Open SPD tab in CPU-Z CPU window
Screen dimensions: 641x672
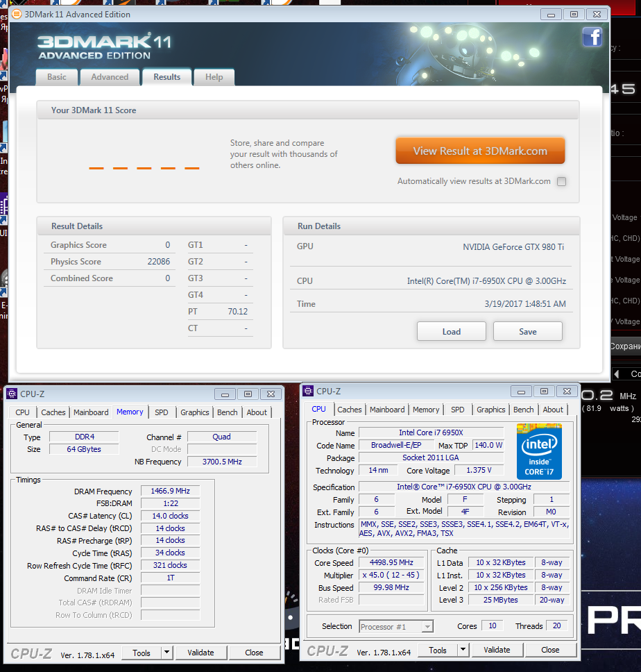(x=457, y=410)
